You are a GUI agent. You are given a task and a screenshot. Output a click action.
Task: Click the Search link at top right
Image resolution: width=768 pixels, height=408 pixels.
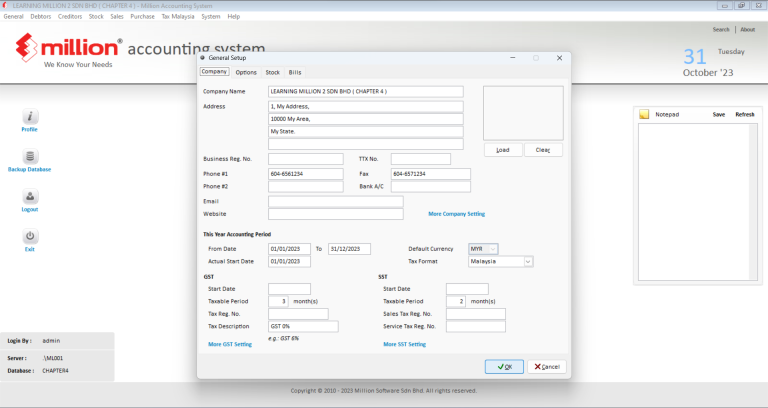[x=721, y=29]
